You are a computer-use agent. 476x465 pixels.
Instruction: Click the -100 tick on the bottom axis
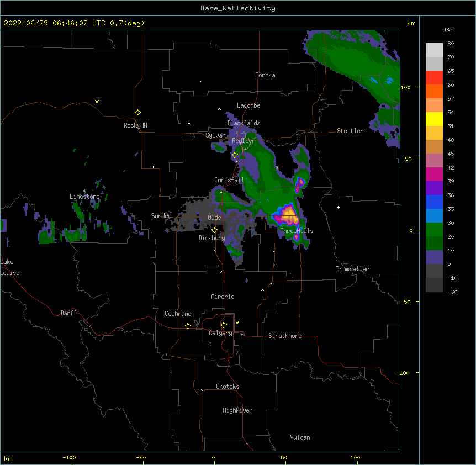pyautogui.click(x=69, y=457)
